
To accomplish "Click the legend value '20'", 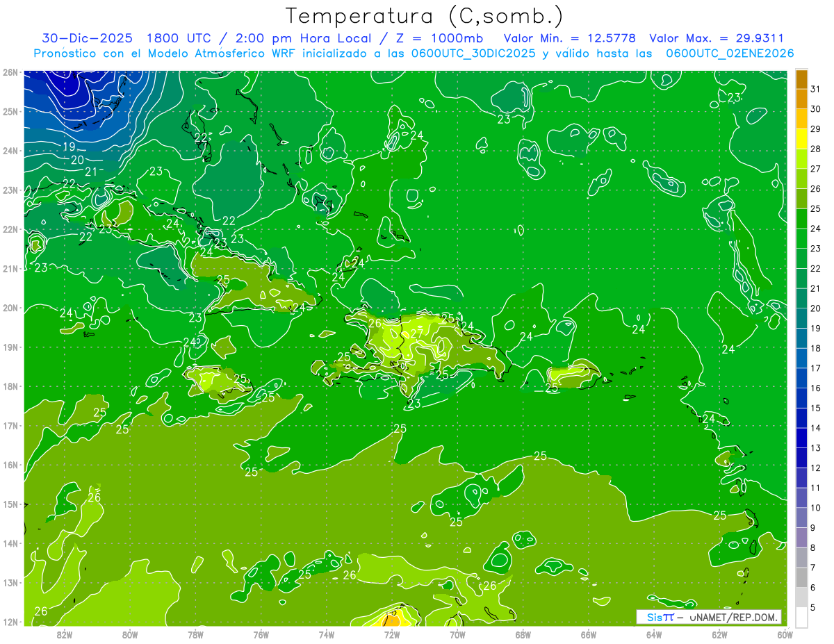I will point(815,308).
